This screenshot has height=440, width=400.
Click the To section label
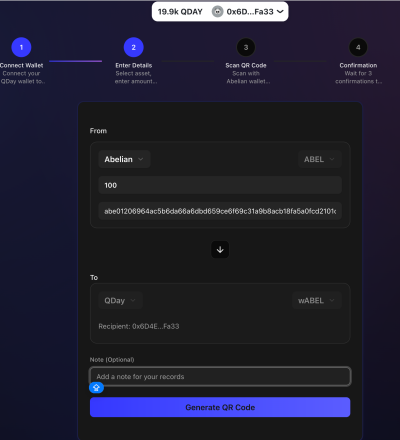coord(94,277)
